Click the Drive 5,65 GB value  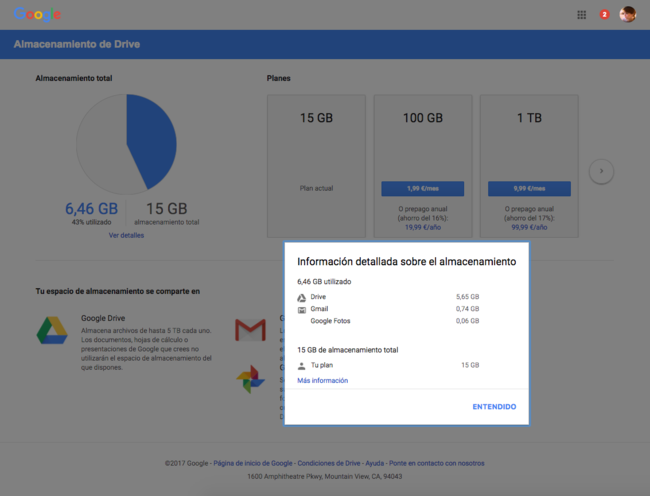pos(468,297)
